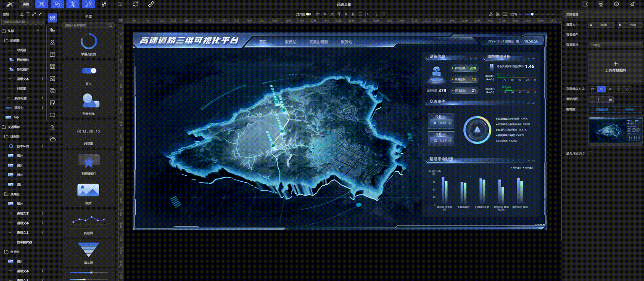644x281 pixels.
Task: Select the folder category icon
Action: [x=53, y=139]
